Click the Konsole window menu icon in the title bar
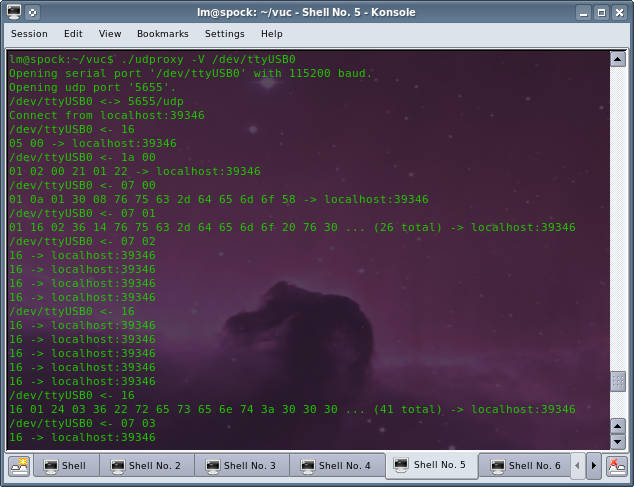The width and height of the screenshot is (634, 487). pos(14,12)
